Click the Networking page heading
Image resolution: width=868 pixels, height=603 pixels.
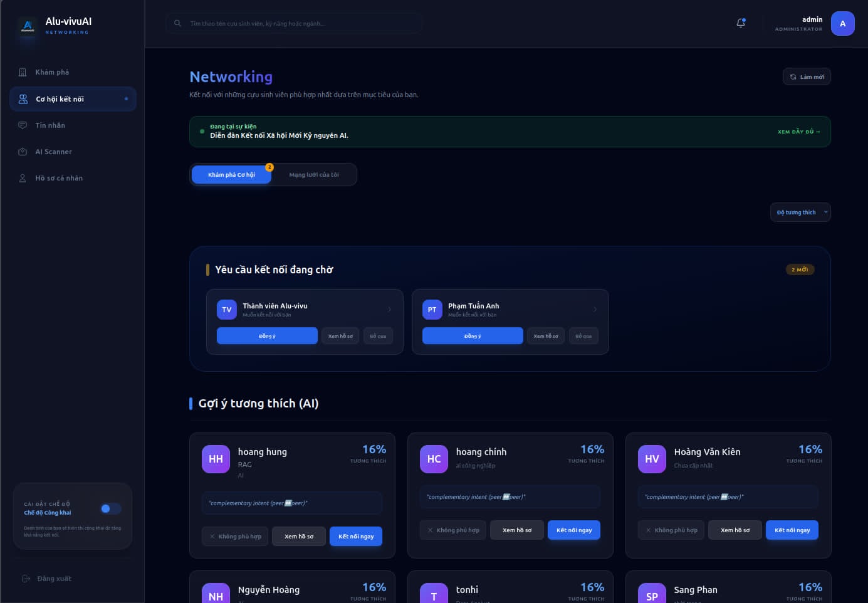pyautogui.click(x=231, y=77)
